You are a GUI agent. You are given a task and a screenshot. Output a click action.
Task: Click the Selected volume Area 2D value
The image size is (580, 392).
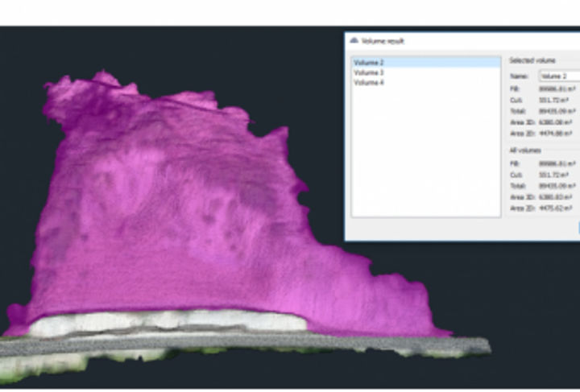(556, 134)
